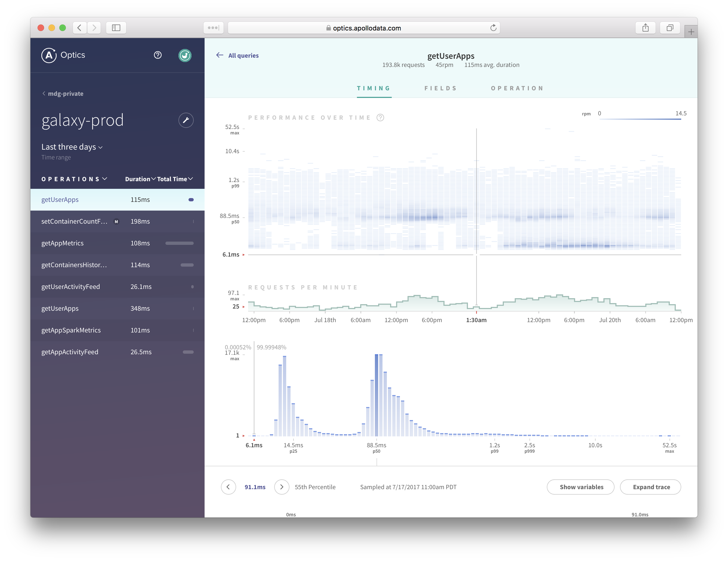
Task: Go back to mdg-private
Action: (63, 94)
